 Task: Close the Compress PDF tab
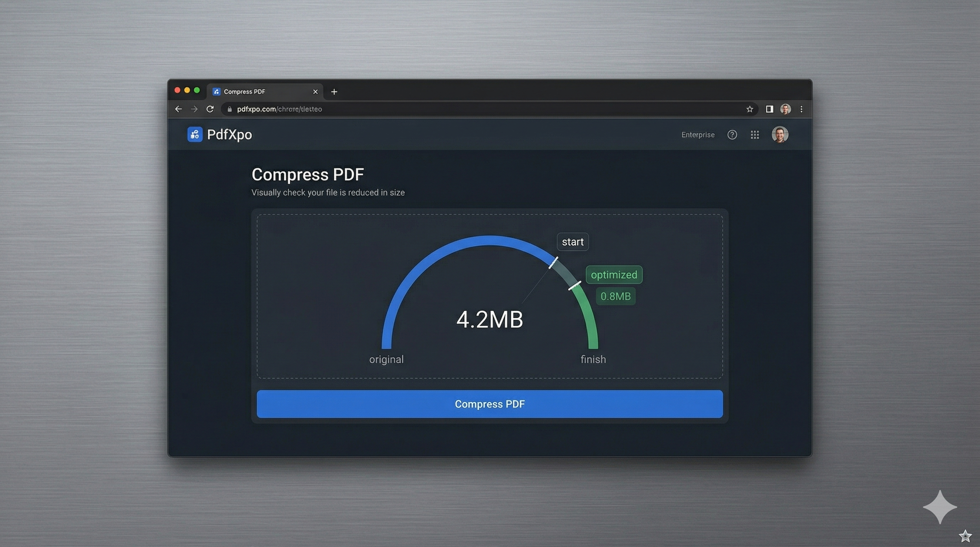(315, 92)
